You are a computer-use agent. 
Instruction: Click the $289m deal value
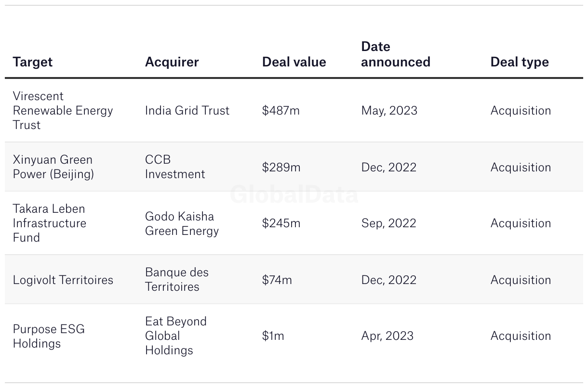click(281, 167)
